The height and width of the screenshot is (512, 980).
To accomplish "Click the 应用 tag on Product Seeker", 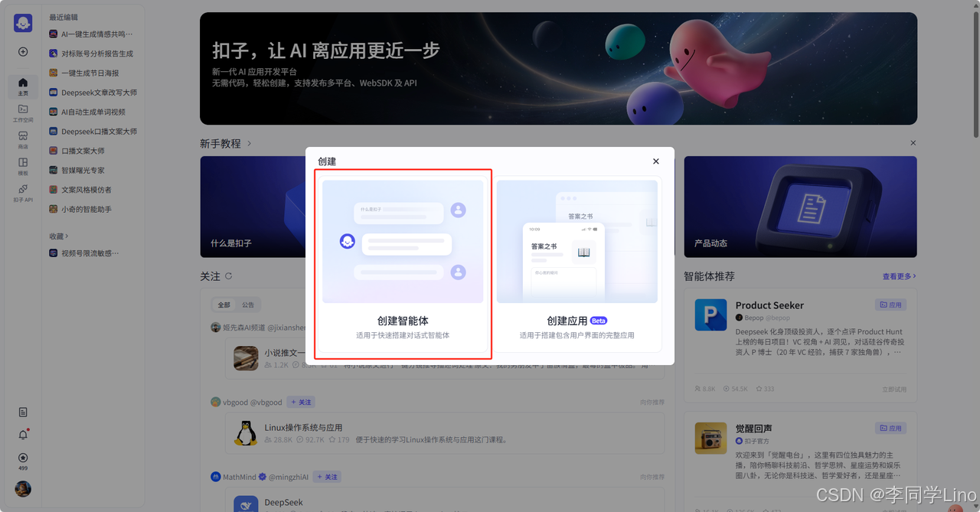I will coord(891,305).
